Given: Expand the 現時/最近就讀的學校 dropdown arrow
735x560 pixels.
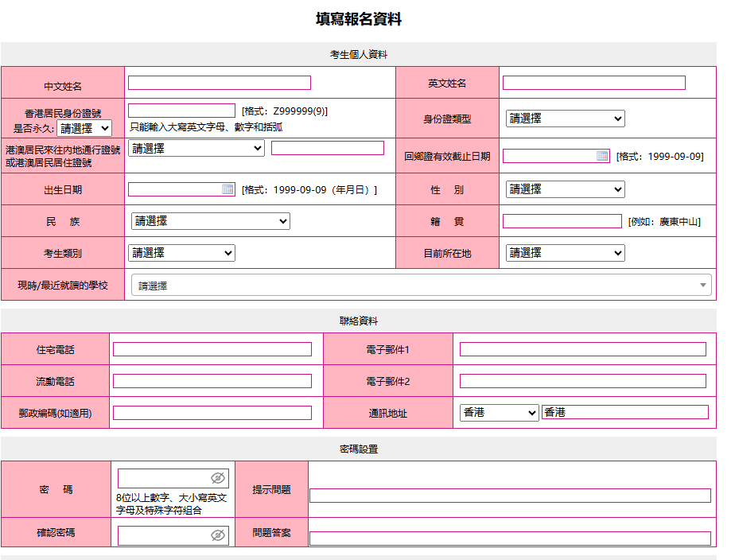Looking at the screenshot, I should click(702, 285).
